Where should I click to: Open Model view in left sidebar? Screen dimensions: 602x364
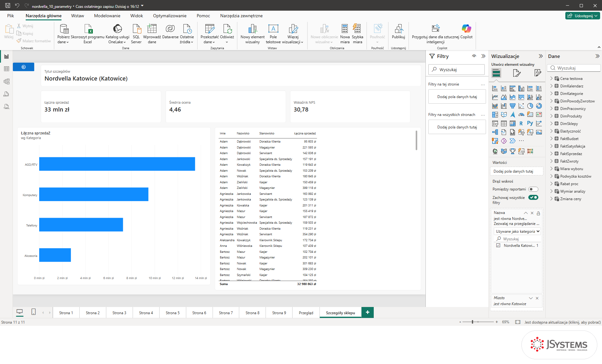(6, 81)
